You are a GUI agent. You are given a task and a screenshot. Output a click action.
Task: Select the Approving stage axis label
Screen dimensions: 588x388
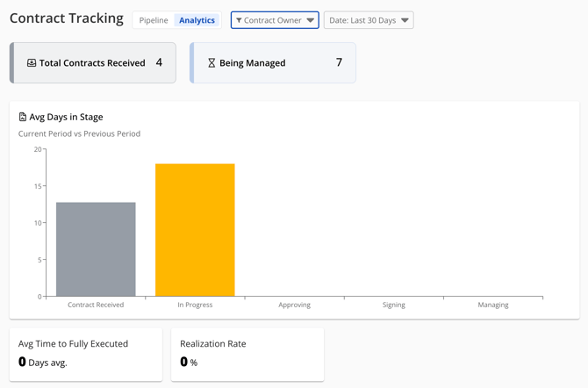click(294, 305)
